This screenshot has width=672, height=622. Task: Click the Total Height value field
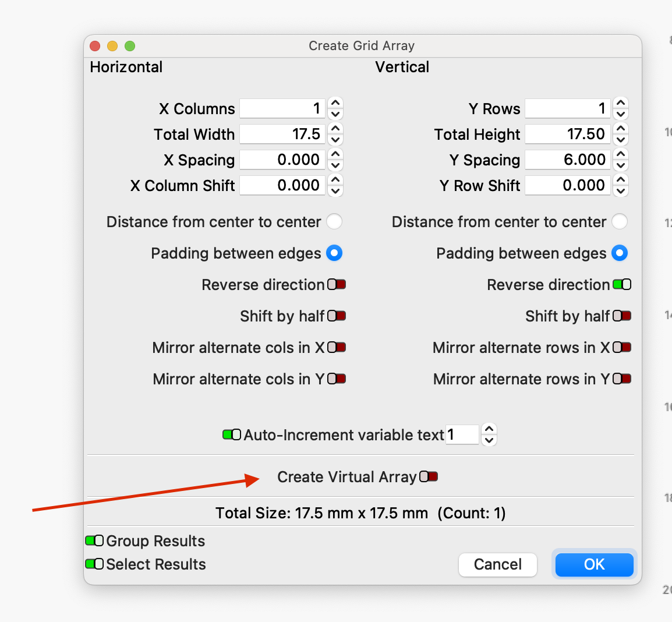click(567, 134)
